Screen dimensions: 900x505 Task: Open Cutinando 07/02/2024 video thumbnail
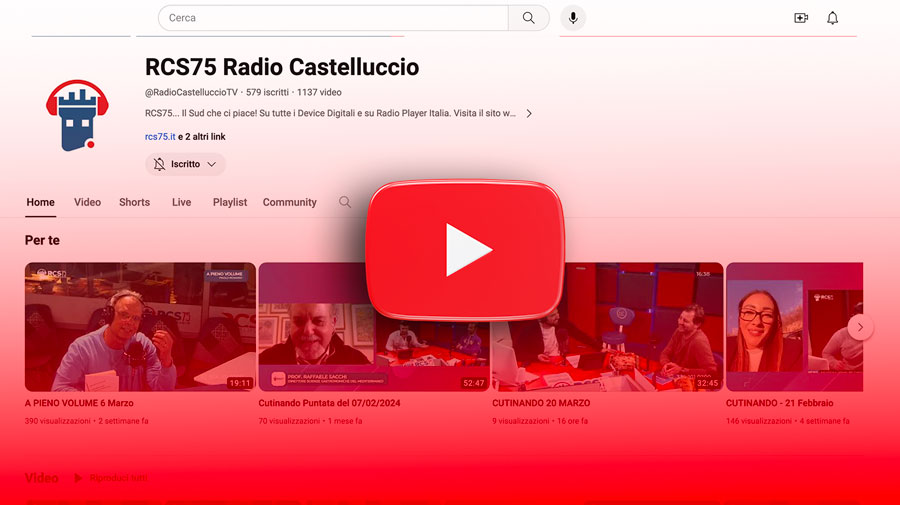click(x=374, y=327)
